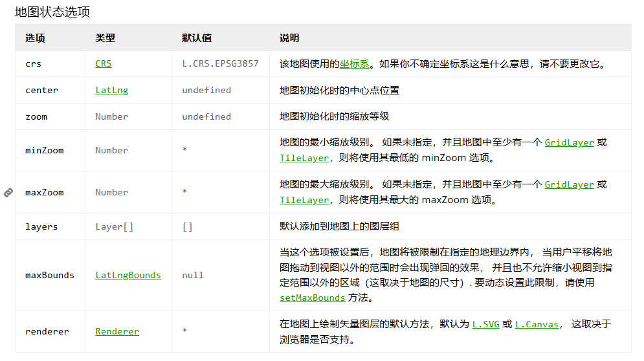Select the maxZoom option name
This screenshot has width=644, height=361.
click(x=45, y=192)
